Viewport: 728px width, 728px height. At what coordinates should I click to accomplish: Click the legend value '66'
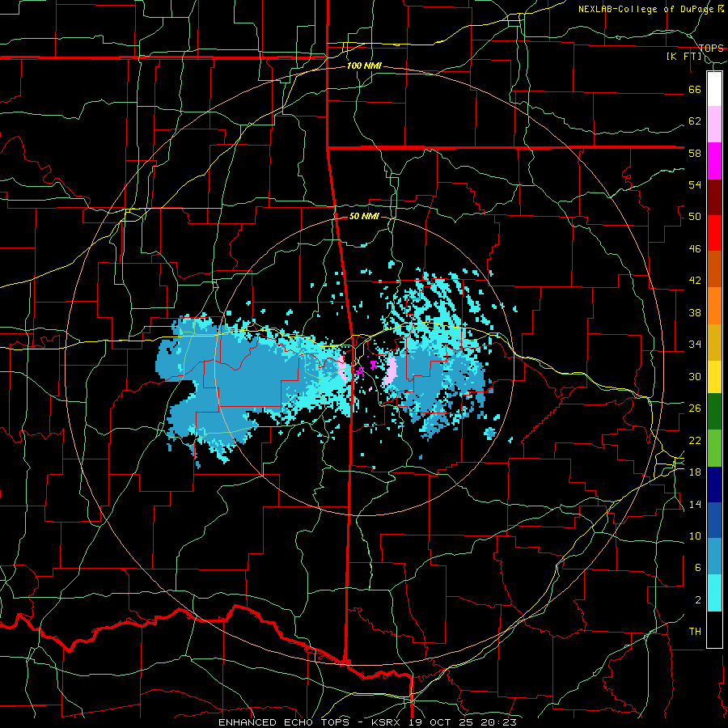695,90
